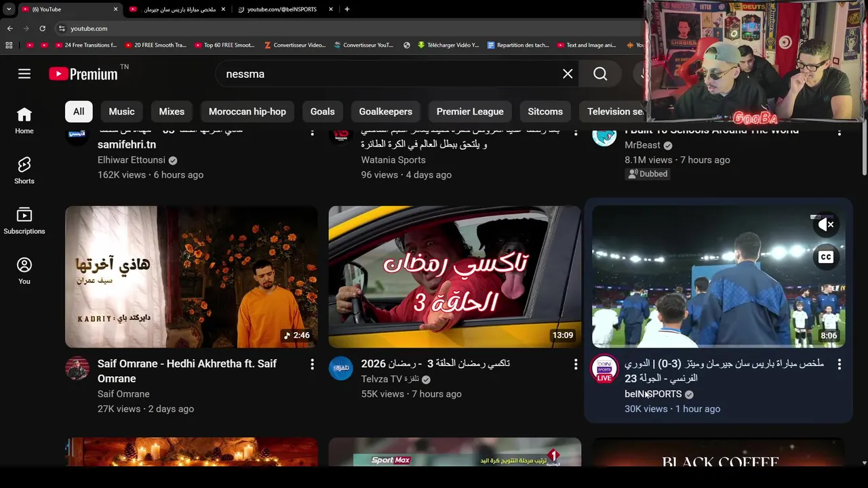Image resolution: width=868 pixels, height=488 pixels.
Task: Open Shorts in the sidebar
Action: pyautogui.click(x=24, y=171)
